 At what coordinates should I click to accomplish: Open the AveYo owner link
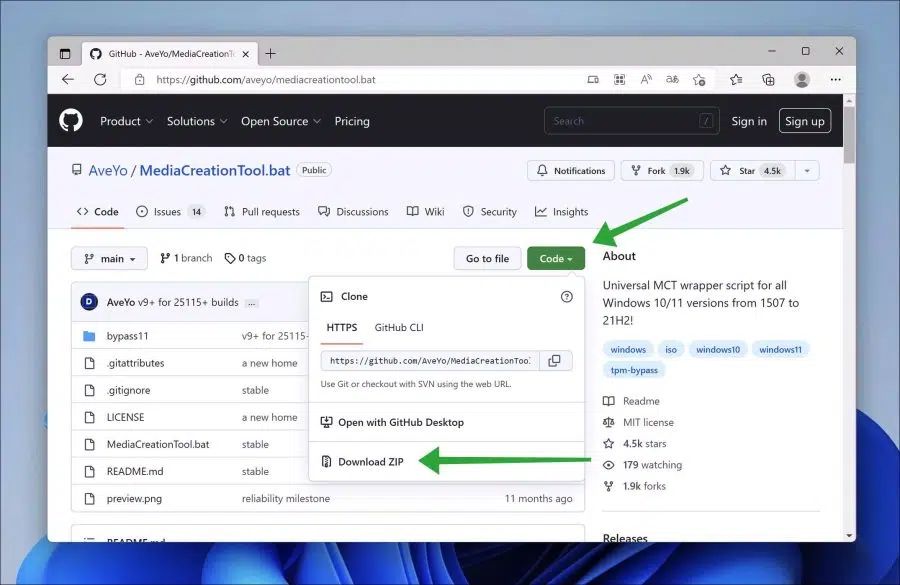[108, 171]
